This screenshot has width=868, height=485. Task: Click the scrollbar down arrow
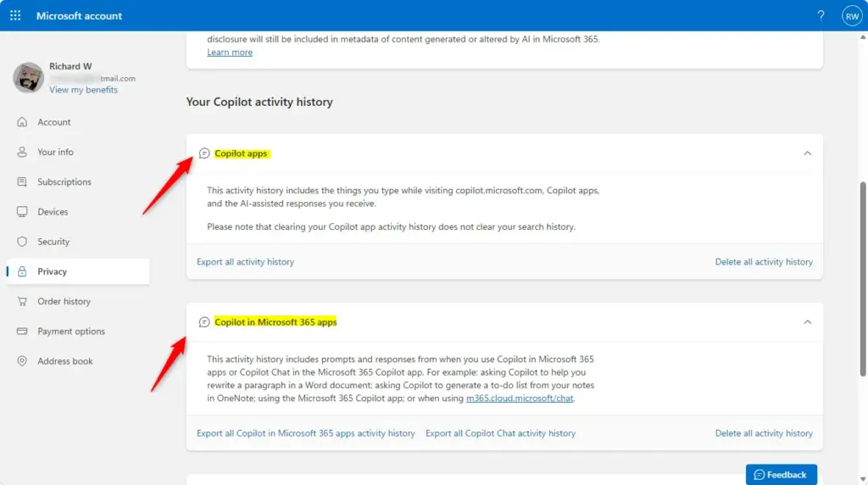(863, 479)
